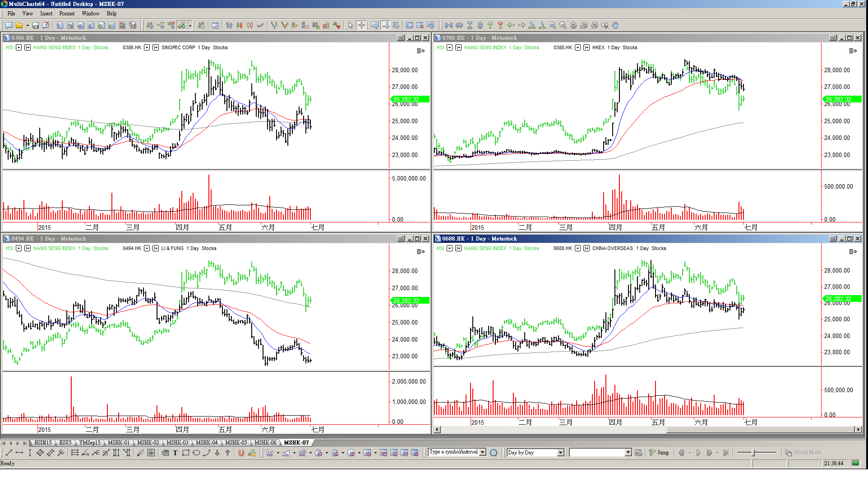Switch to the MSHK-03 workspace tab
The height and width of the screenshot is (477, 868).
coord(177,443)
